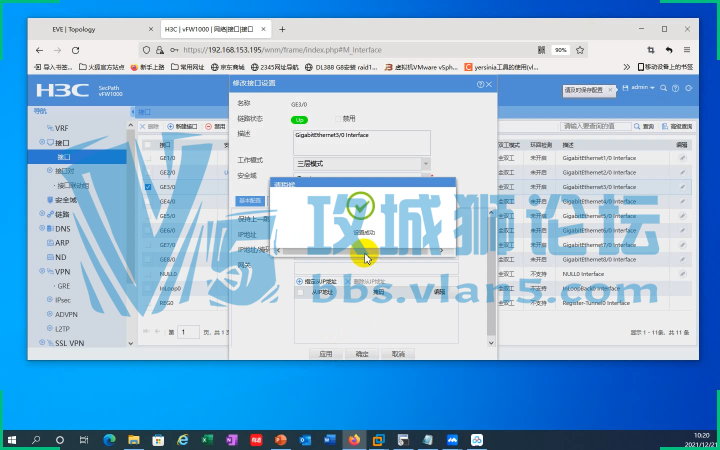Open Excel from the taskbar
This screenshot has width=720, height=450.
207,440
